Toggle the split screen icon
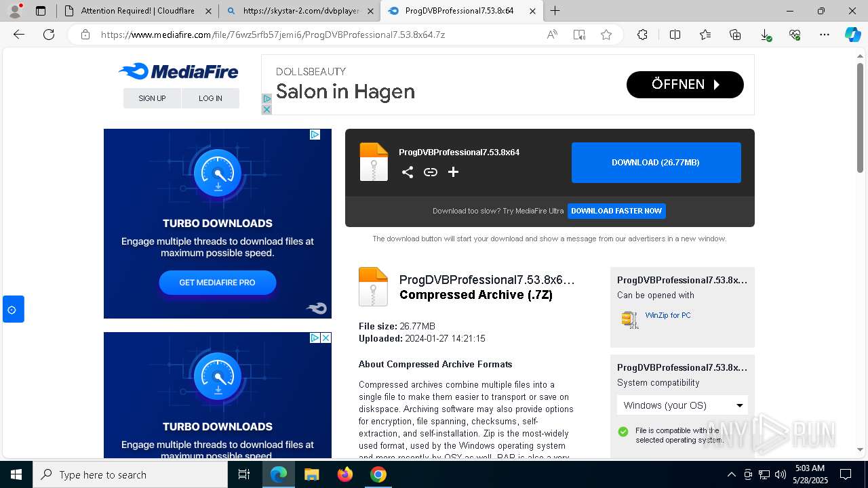The height and width of the screenshot is (488, 868). click(675, 35)
